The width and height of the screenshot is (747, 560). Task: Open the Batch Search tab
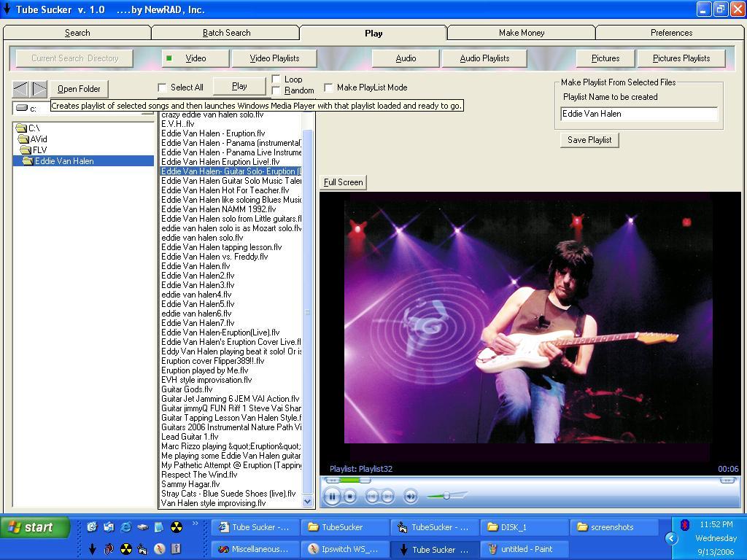(226, 33)
